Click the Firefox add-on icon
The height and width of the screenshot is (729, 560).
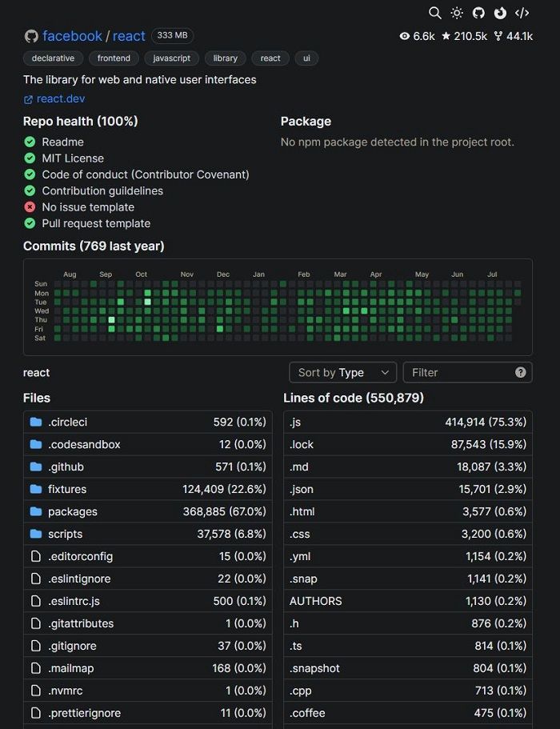point(500,13)
